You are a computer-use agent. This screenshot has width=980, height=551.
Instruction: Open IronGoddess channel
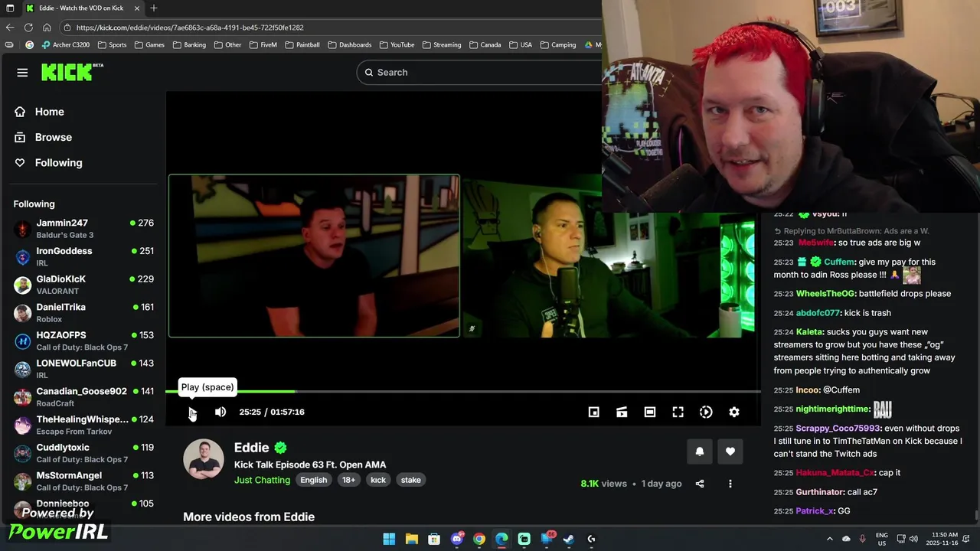[83, 256]
